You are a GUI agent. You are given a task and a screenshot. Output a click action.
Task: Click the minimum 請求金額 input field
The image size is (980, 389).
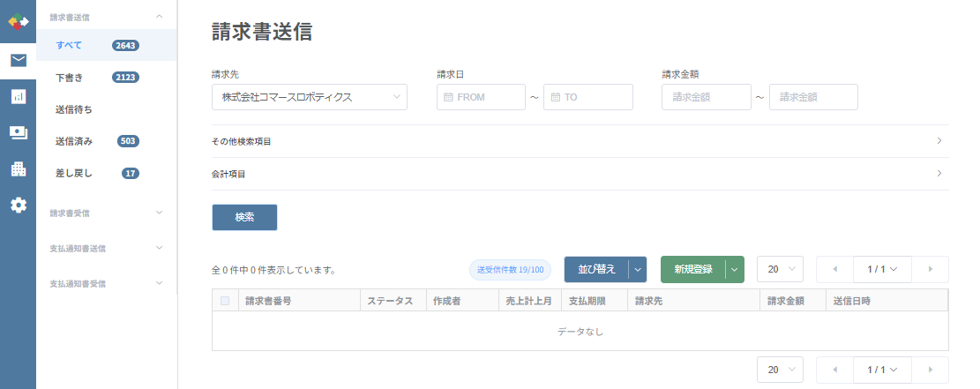[x=706, y=97]
